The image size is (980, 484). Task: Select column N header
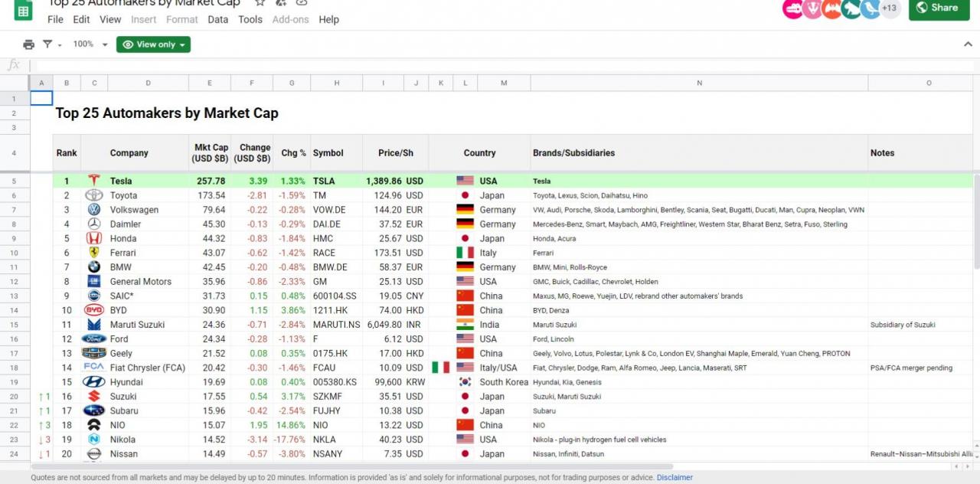[x=699, y=83]
